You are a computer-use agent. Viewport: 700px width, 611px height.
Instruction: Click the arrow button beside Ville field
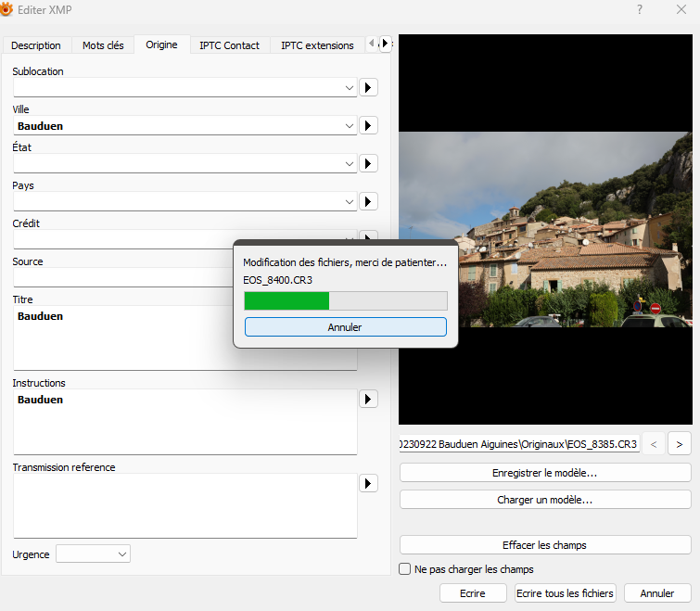(368, 125)
